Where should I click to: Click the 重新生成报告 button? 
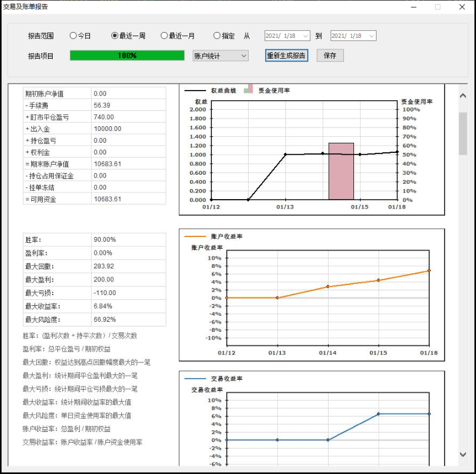(x=287, y=56)
